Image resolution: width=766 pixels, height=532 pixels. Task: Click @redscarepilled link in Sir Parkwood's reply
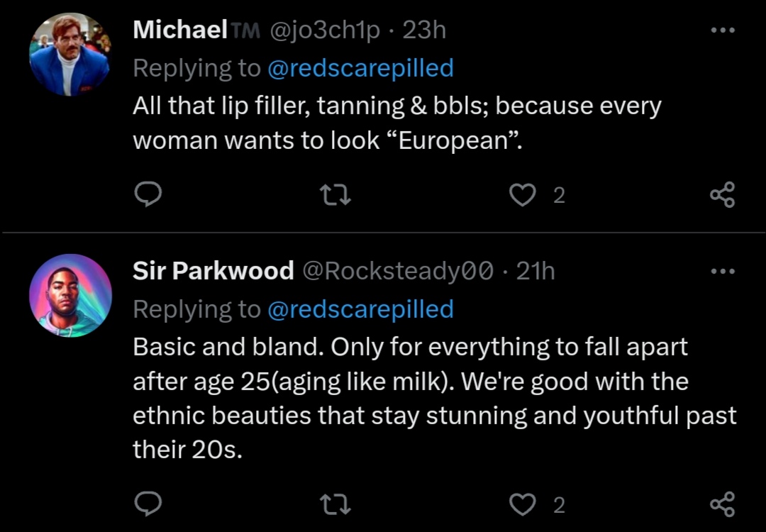(360, 309)
